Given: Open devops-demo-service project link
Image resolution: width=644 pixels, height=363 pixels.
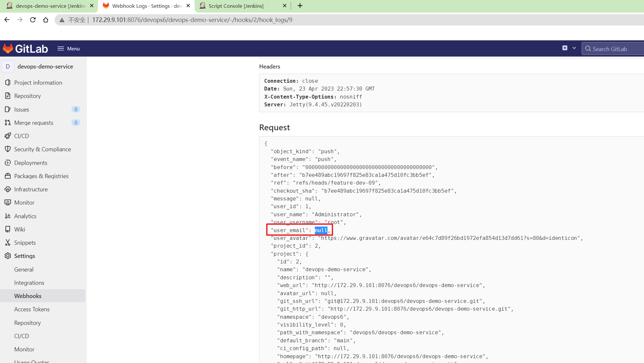Looking at the screenshot, I should coord(45,67).
